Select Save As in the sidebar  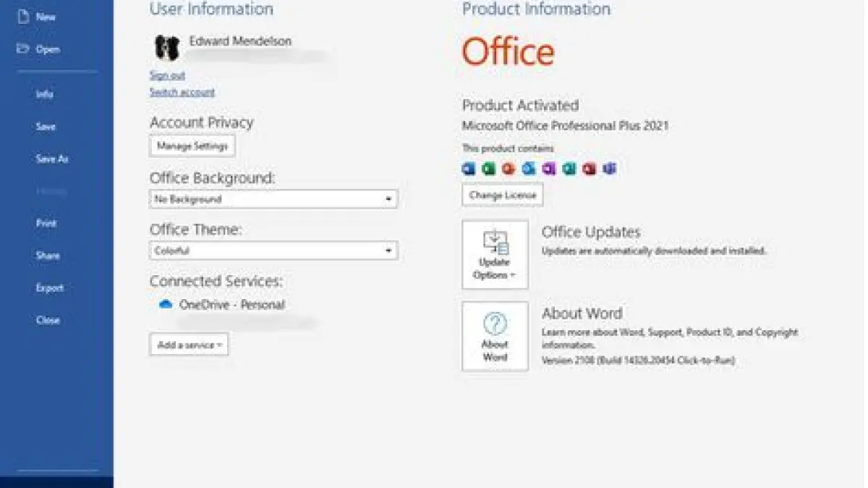pyautogui.click(x=52, y=159)
